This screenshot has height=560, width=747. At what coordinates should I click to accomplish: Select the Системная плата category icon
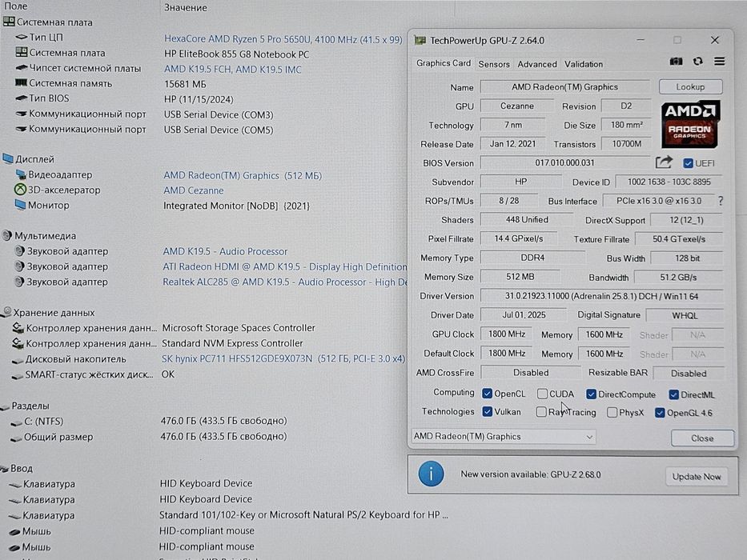pyautogui.click(x=9, y=22)
